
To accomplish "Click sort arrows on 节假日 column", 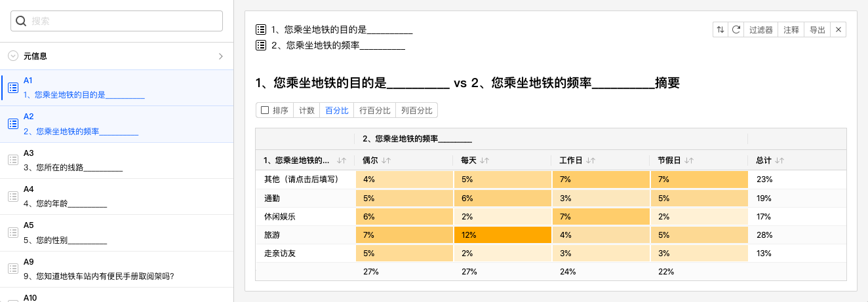I will tap(688, 160).
